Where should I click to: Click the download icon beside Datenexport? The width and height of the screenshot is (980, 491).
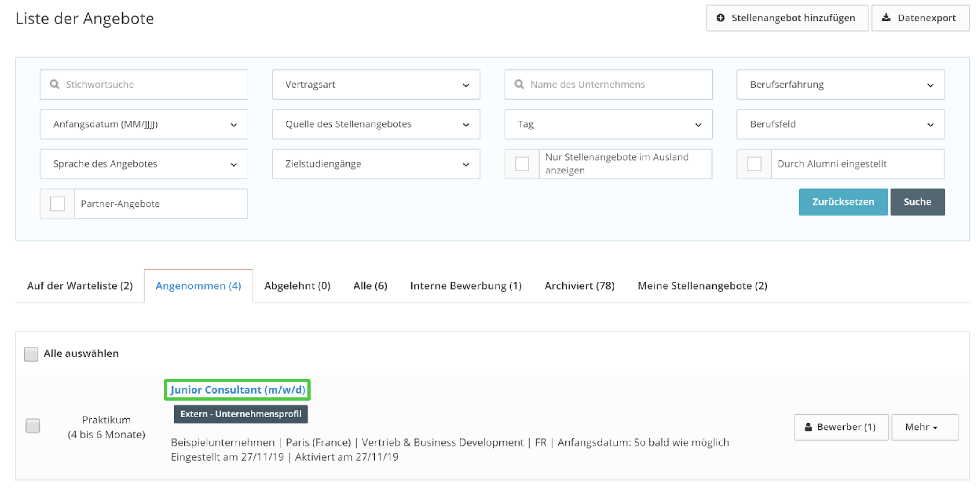point(886,18)
